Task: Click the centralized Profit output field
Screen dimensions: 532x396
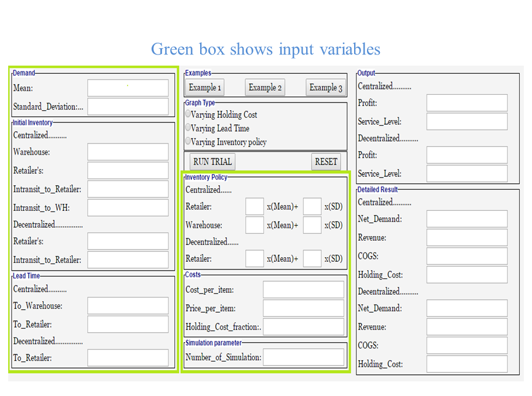Action: pos(467,103)
